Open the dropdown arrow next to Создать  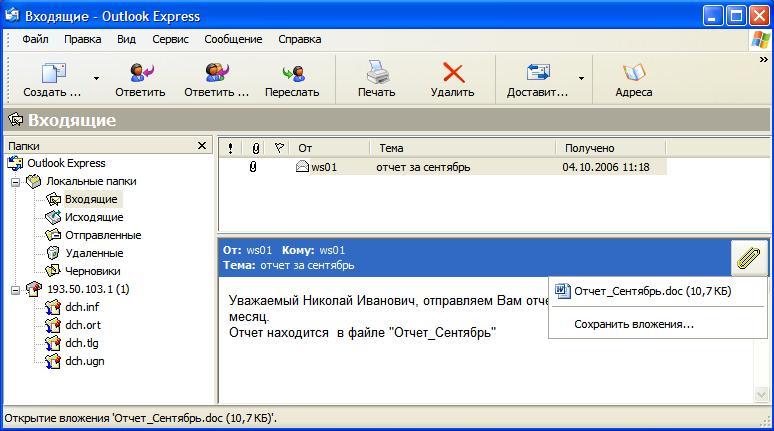(x=96, y=78)
